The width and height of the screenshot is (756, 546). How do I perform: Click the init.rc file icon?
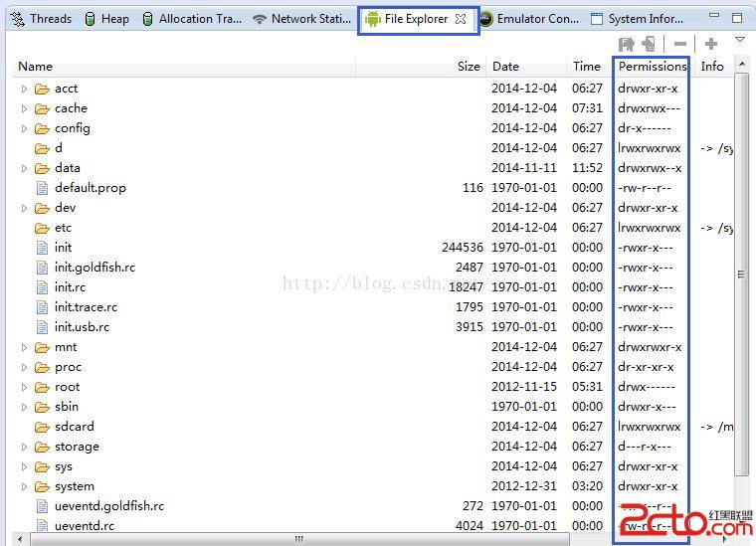(42, 287)
